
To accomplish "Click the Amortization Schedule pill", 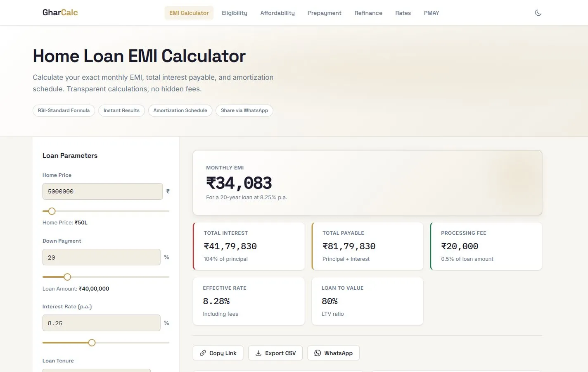I will 180,110.
